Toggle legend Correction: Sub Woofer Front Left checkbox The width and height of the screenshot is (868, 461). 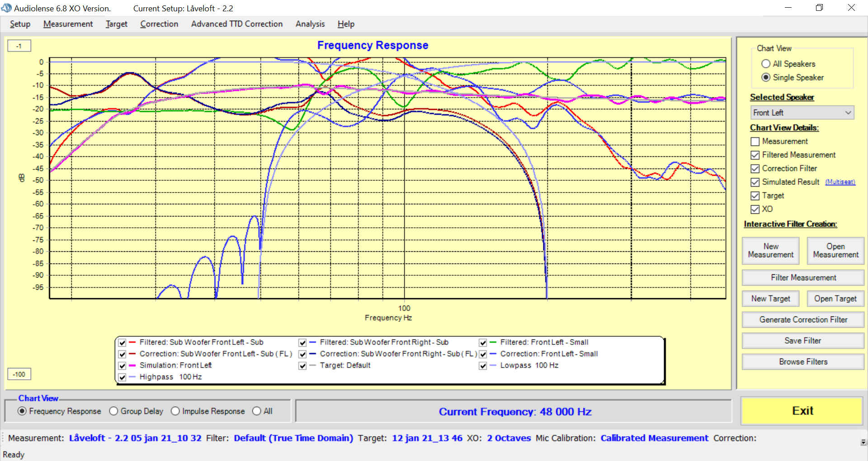(x=122, y=354)
